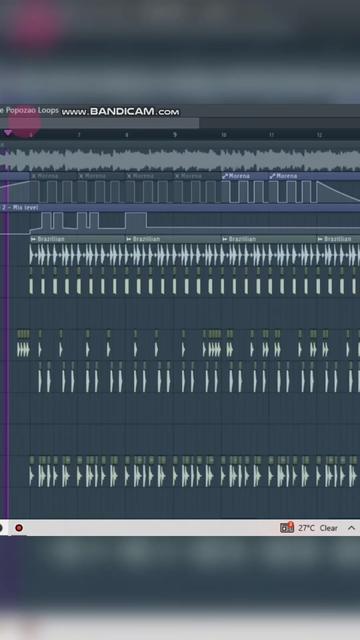Click the purple playhead marker on the timeline

tap(8, 133)
